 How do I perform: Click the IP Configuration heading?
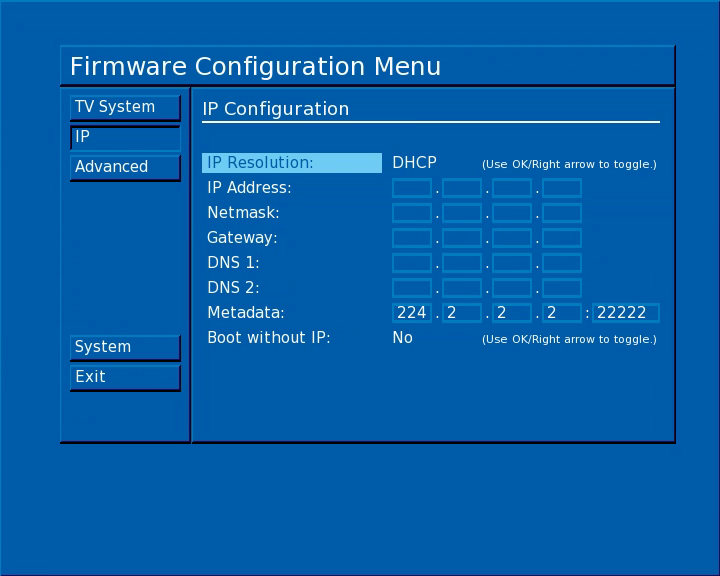pyautogui.click(x=276, y=109)
